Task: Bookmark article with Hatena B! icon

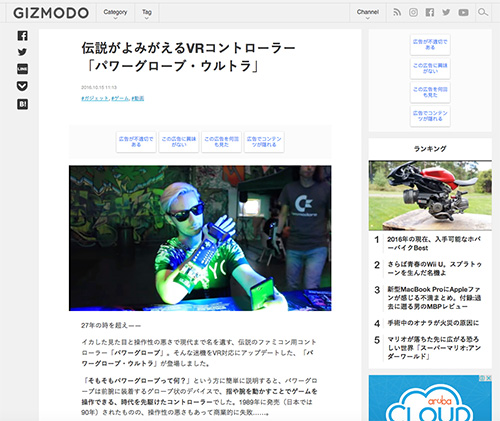Action: (22, 104)
